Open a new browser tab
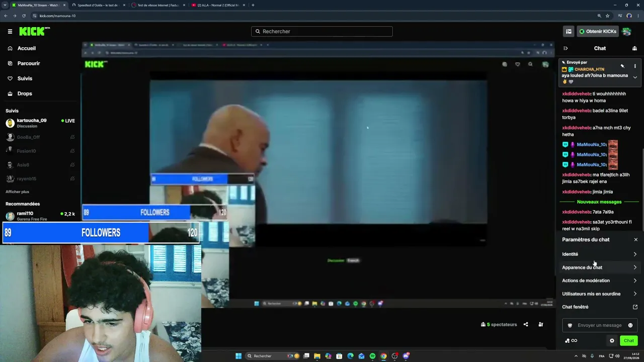 [x=253, y=5]
